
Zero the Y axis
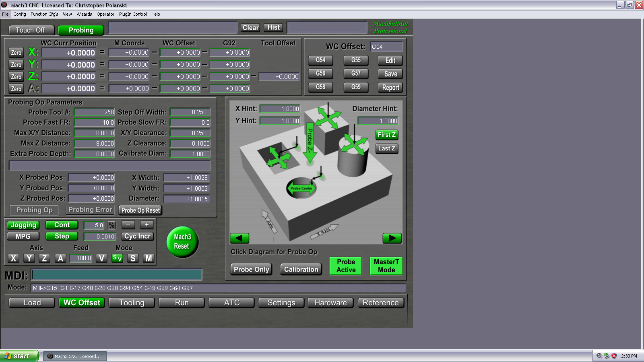(x=16, y=65)
